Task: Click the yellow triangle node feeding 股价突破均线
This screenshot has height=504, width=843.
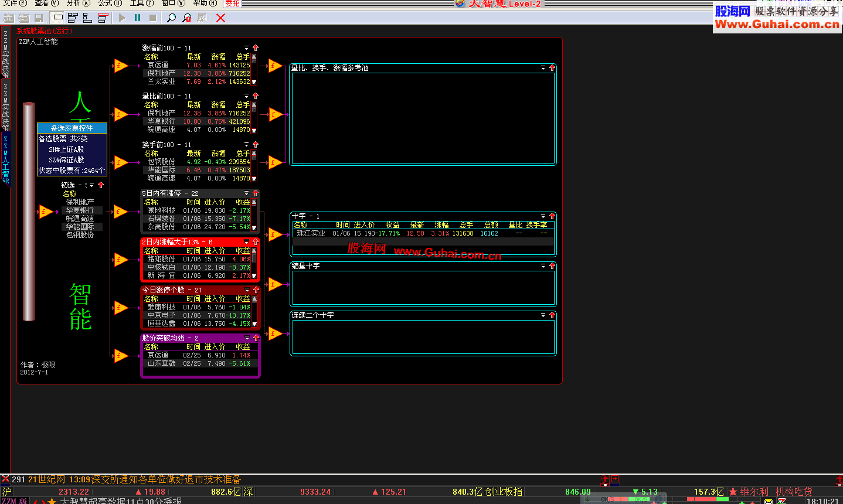Action: [121, 355]
